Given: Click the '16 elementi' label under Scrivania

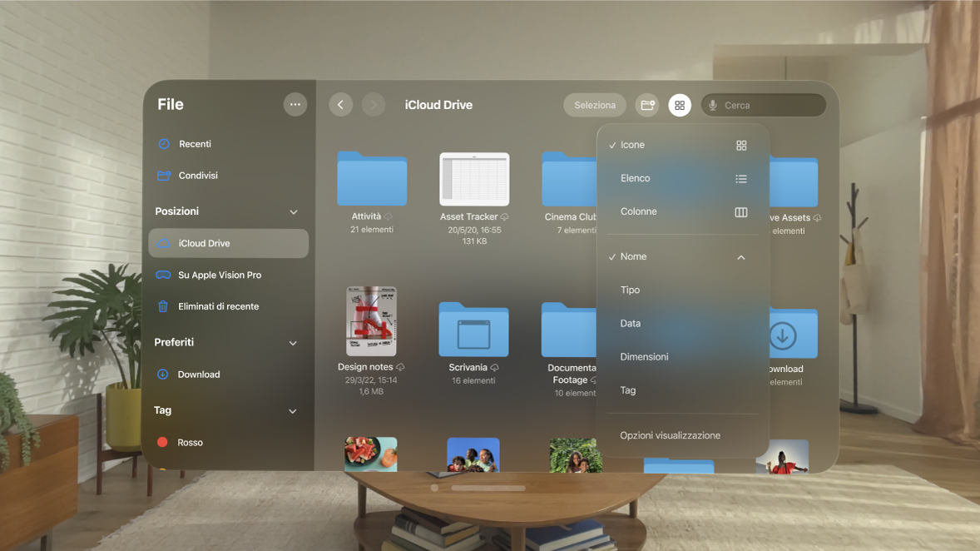Looking at the screenshot, I should click(x=473, y=380).
